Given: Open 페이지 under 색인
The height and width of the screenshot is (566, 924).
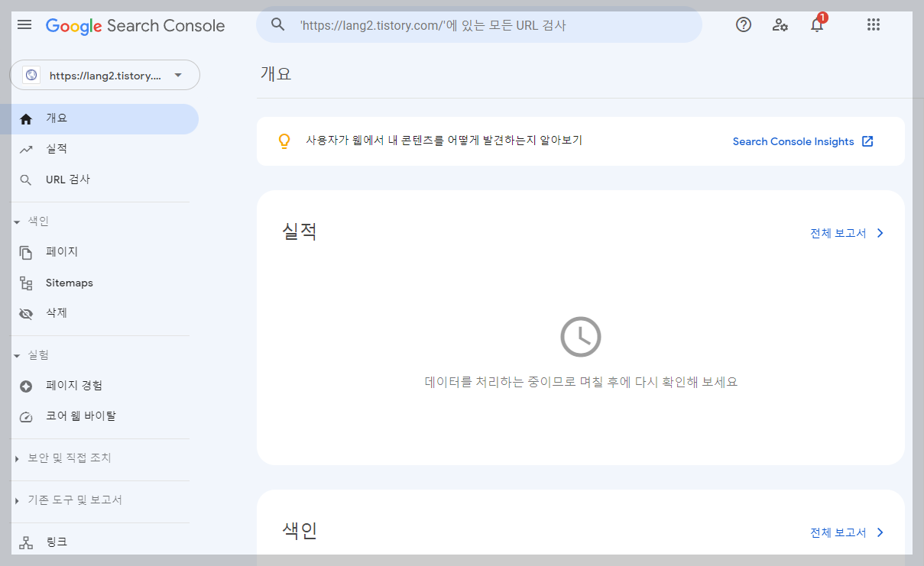Looking at the screenshot, I should point(99,252).
